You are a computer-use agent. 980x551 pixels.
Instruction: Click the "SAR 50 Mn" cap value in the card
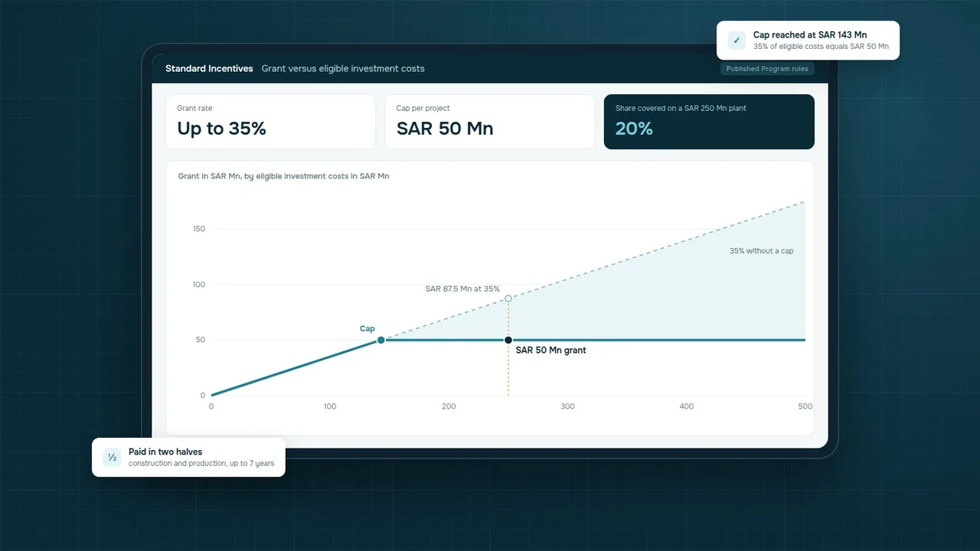tap(445, 129)
